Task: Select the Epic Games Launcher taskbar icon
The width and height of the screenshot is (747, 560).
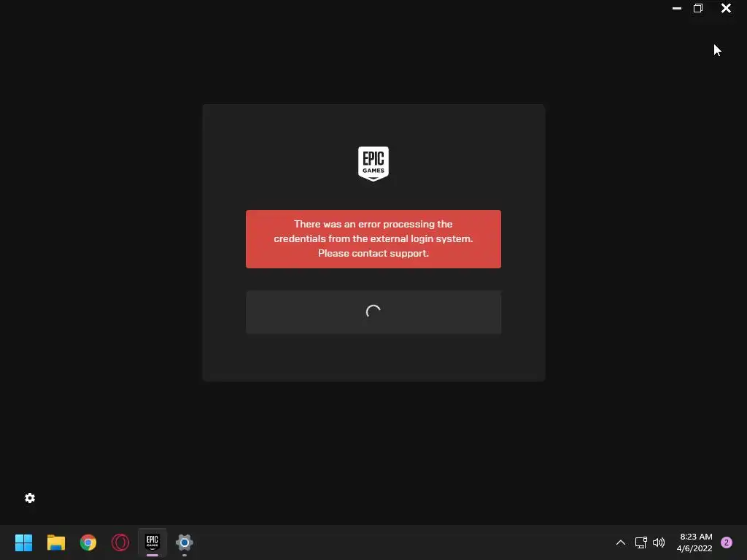Action: [x=152, y=542]
